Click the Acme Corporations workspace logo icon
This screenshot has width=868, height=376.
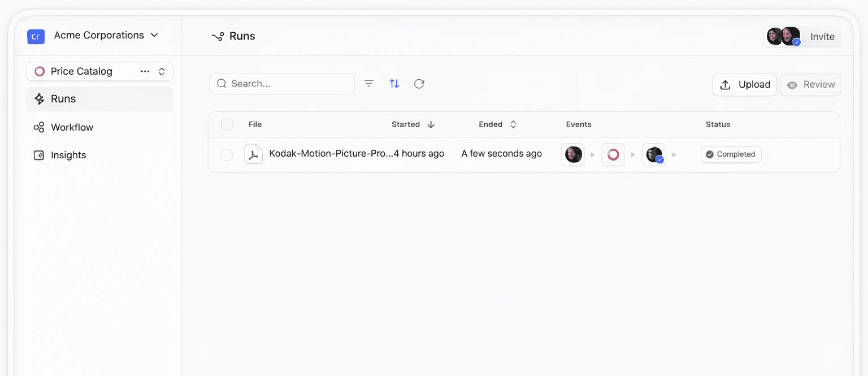(x=36, y=37)
